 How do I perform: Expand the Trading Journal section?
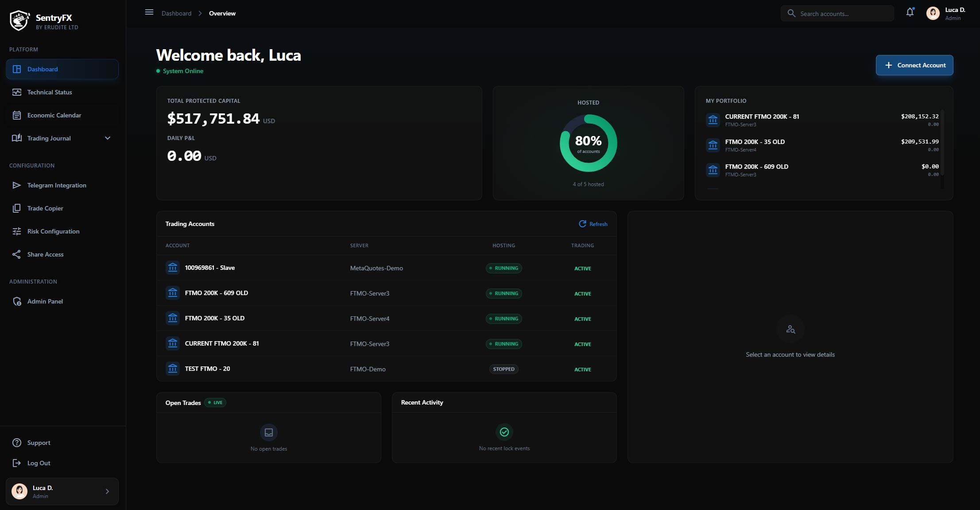coord(107,138)
